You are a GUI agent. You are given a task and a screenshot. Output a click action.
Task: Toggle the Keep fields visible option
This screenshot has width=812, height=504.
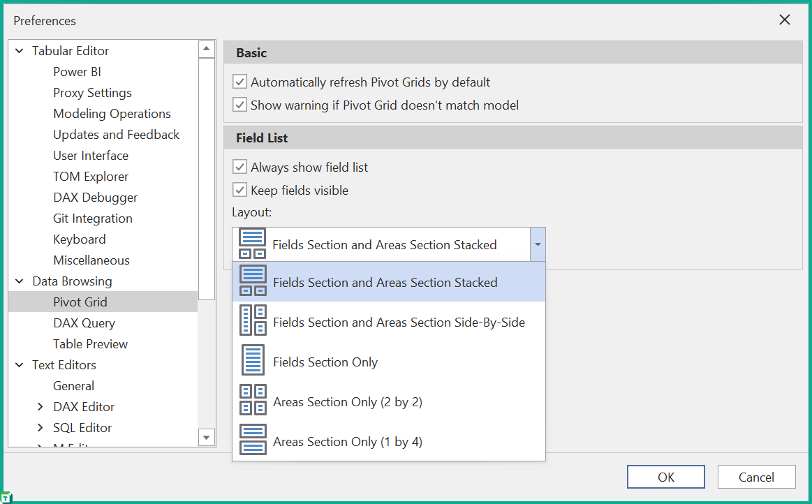pyautogui.click(x=239, y=189)
